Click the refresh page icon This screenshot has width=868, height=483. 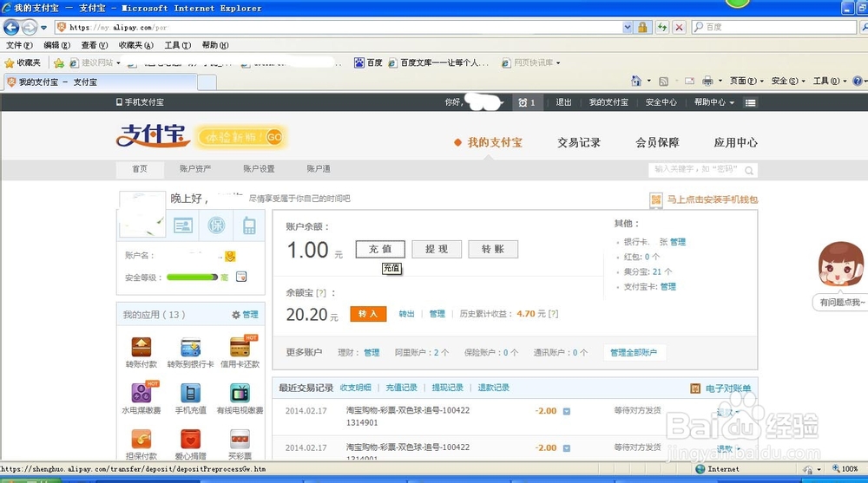[x=662, y=27]
